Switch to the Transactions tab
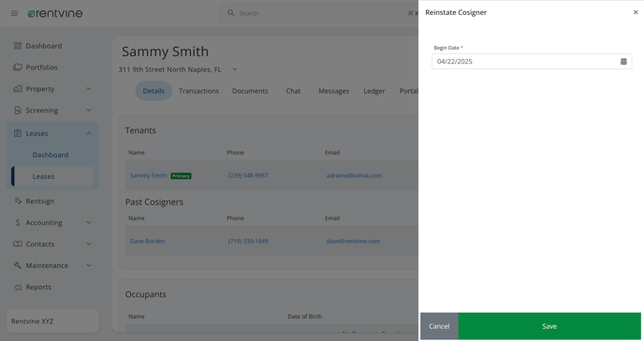Viewport: 644px width, 341px height. (198, 91)
